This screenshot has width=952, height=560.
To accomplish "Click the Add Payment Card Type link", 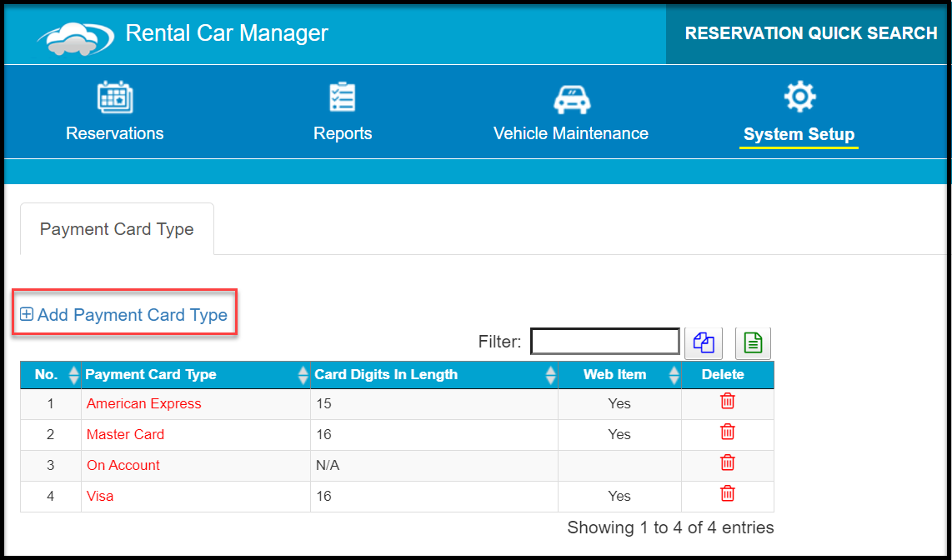I will 124,315.
